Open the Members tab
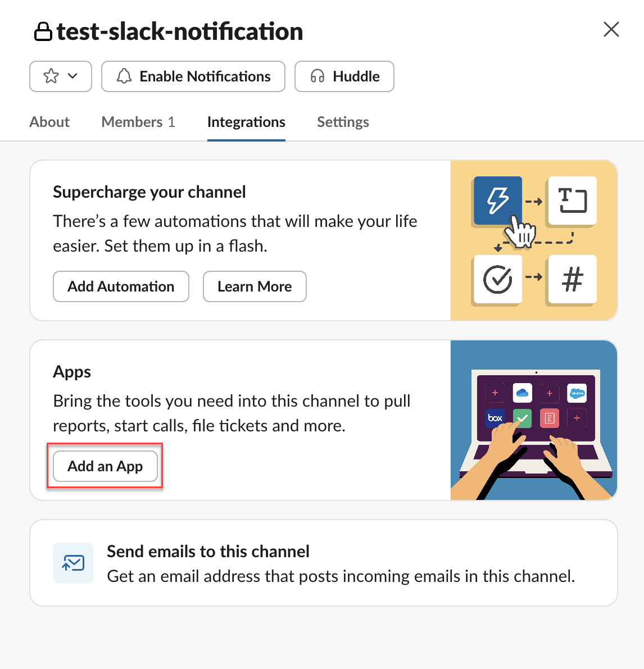 [x=138, y=122]
